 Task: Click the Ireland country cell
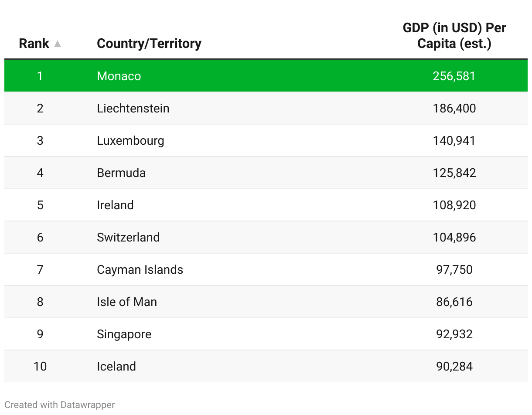point(115,205)
